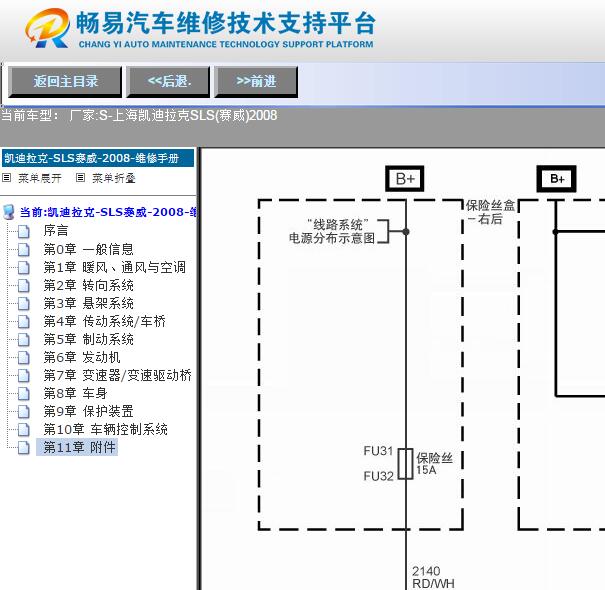The image size is (605, 590).
Task: Open 第10章 车辆控制系统
Action: [x=105, y=429]
